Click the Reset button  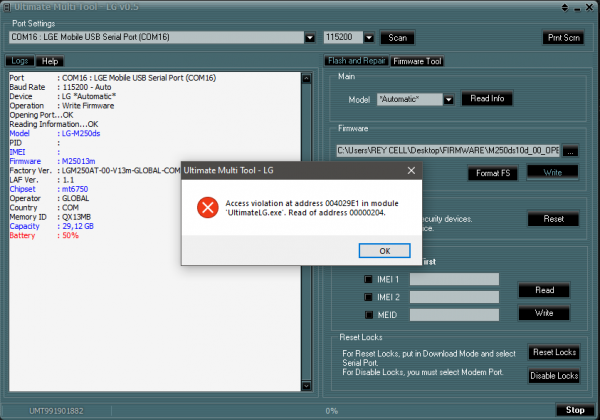[553, 219]
